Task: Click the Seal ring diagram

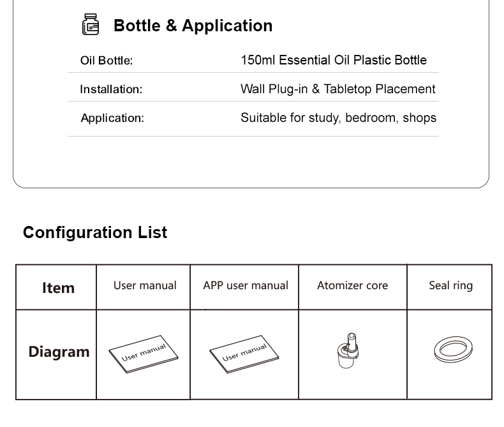Action: 453,350
